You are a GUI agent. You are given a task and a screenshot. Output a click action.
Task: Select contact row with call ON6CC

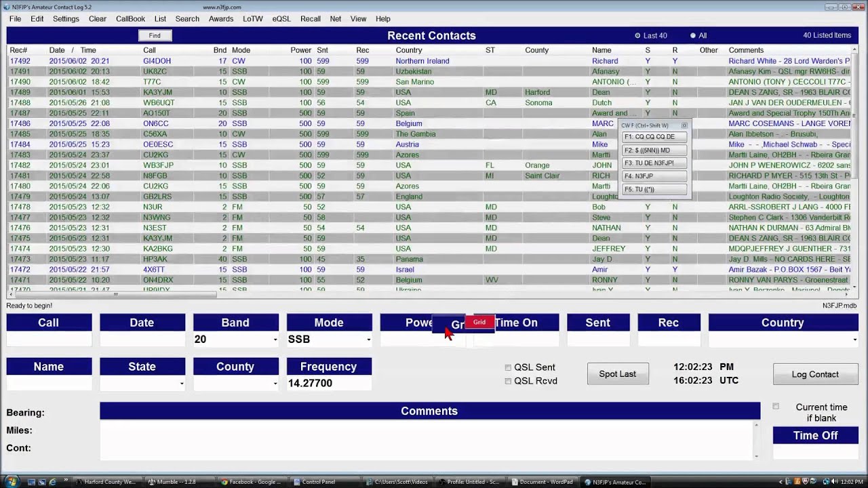tap(429, 123)
